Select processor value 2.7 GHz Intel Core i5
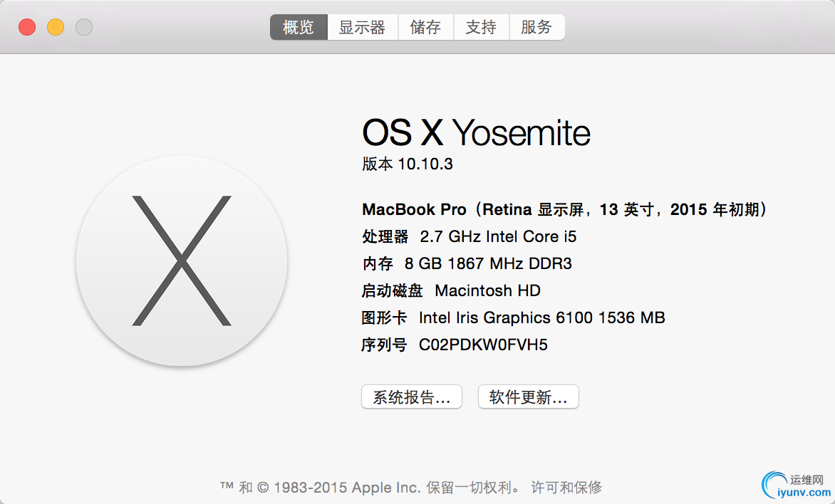This screenshot has height=504, width=835. click(498, 236)
